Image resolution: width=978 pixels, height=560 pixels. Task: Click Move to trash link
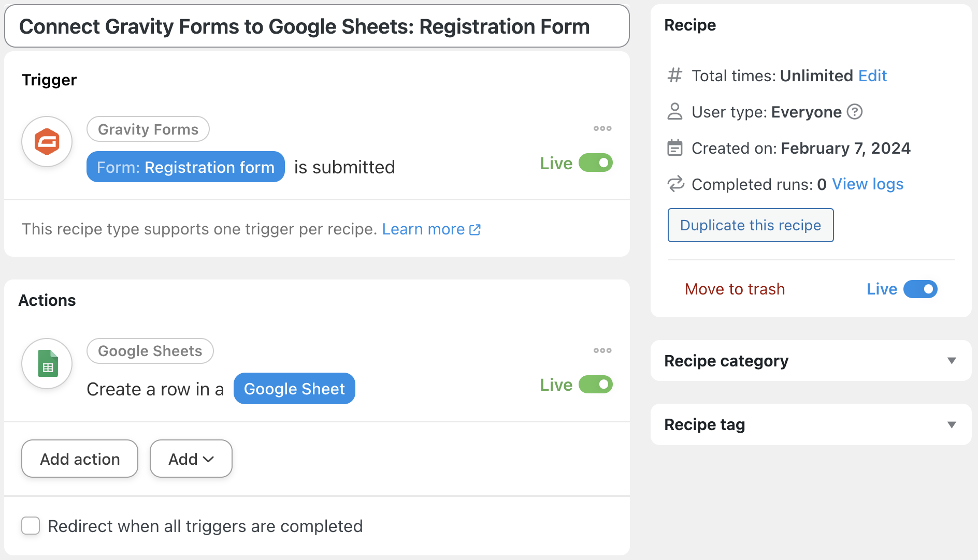point(735,289)
